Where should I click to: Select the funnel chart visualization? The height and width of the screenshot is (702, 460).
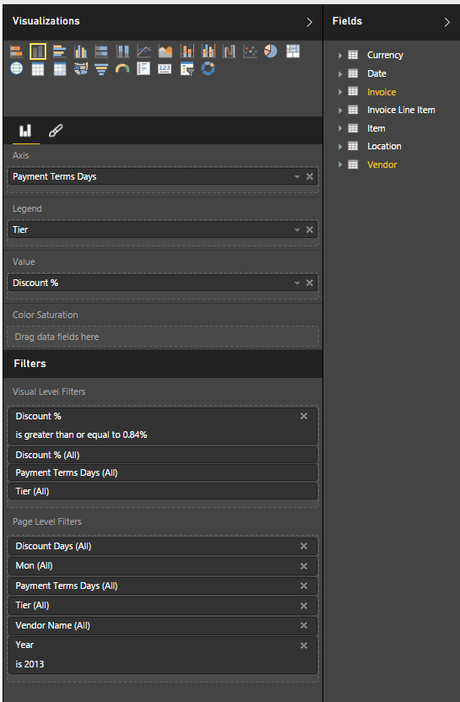[x=102, y=69]
